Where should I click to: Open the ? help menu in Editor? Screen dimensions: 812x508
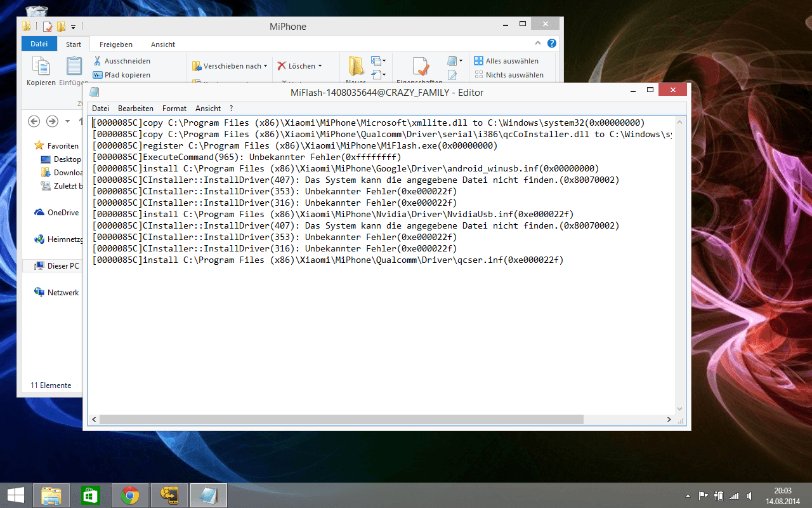[232, 109]
